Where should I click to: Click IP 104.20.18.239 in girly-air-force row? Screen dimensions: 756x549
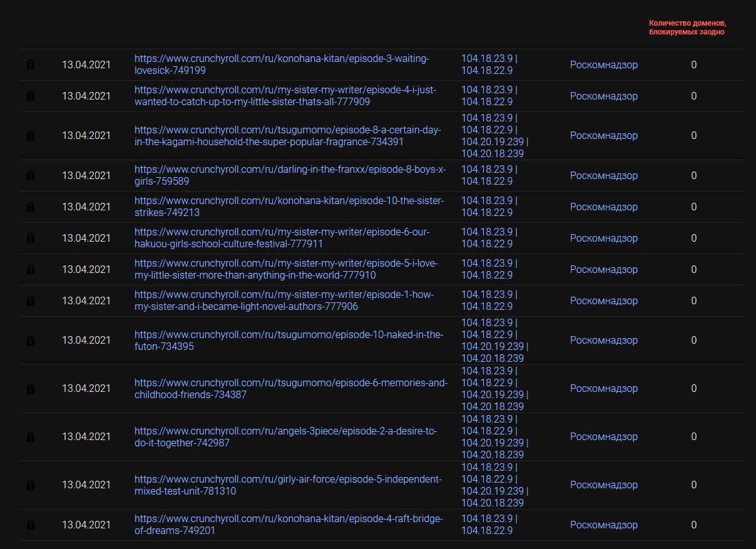click(493, 503)
